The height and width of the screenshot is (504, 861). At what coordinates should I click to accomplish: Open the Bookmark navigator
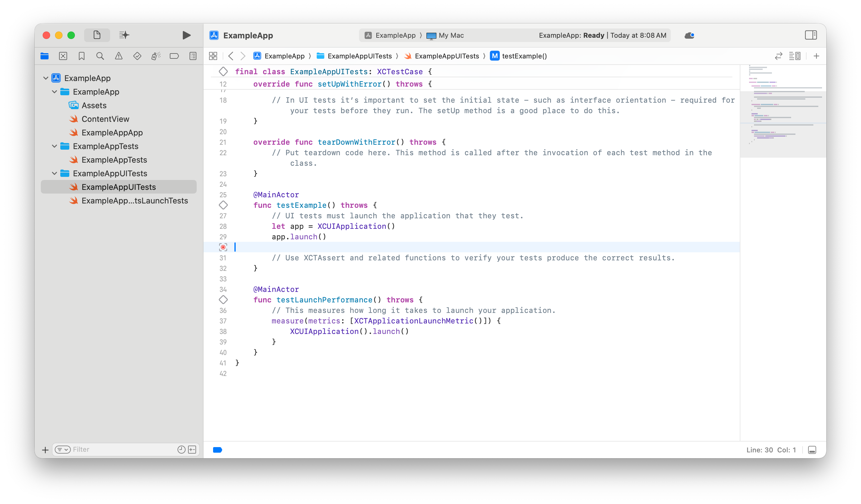pyautogui.click(x=82, y=56)
